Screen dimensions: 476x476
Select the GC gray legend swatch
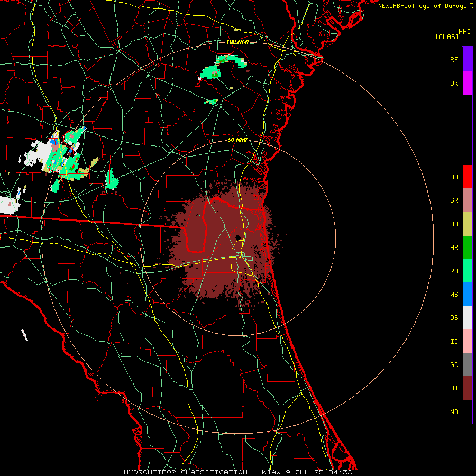coord(467,364)
